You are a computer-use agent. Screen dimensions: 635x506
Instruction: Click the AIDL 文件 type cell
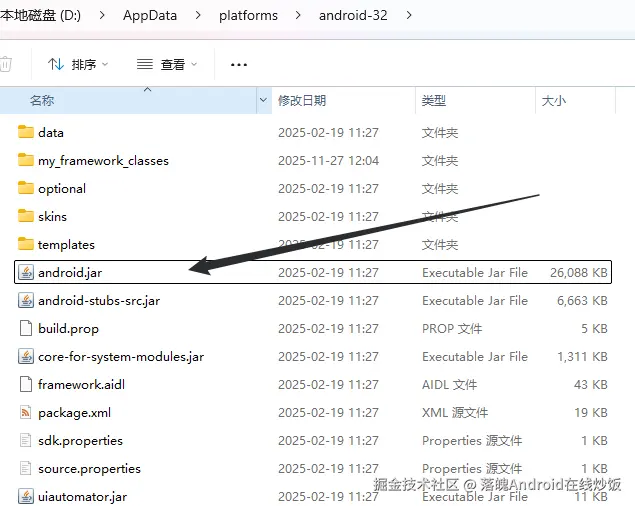point(450,384)
